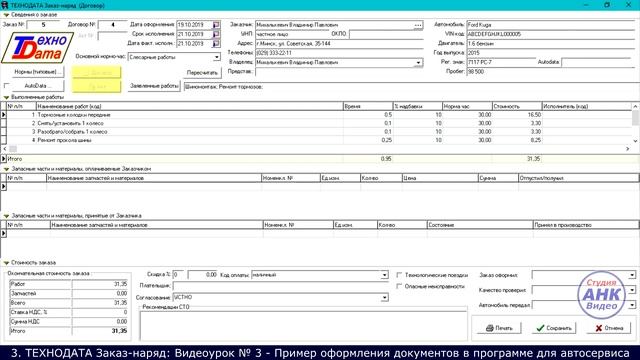Select row marker in customer-supplied parts table
Screen dimensions: 640x360
(x=4, y=233)
